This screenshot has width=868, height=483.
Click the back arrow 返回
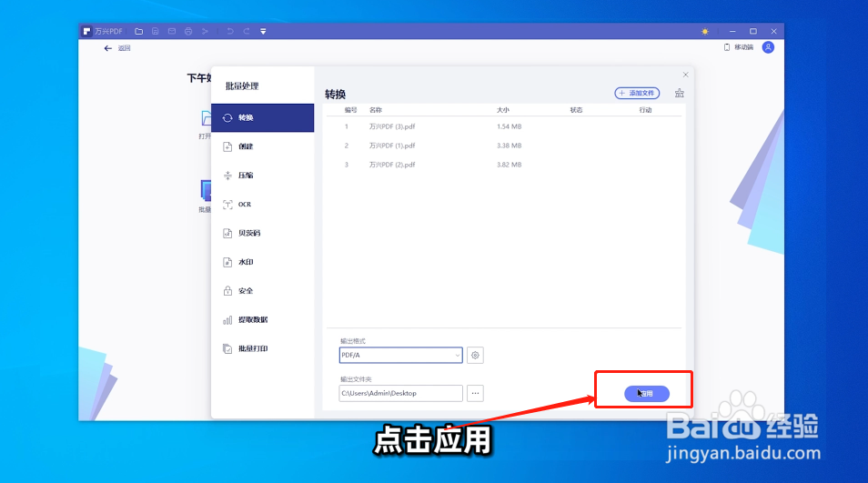pyautogui.click(x=116, y=48)
